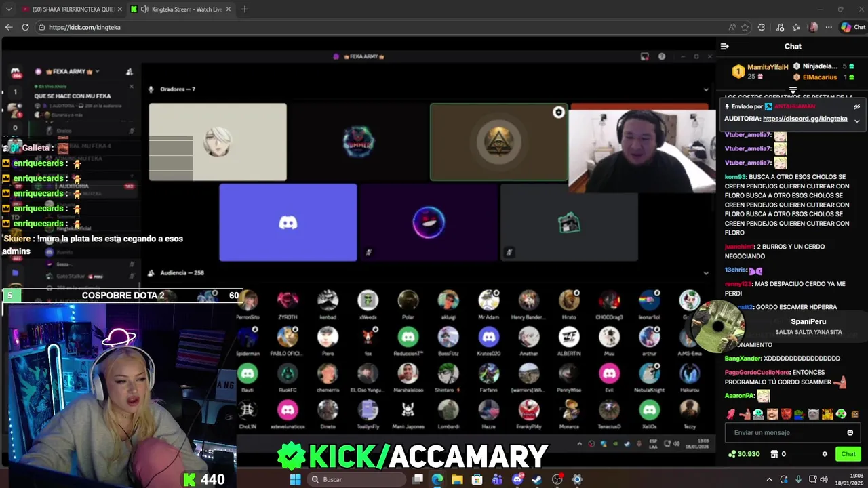Expand the pinned AUDITORIA message chevron

tap(856, 121)
